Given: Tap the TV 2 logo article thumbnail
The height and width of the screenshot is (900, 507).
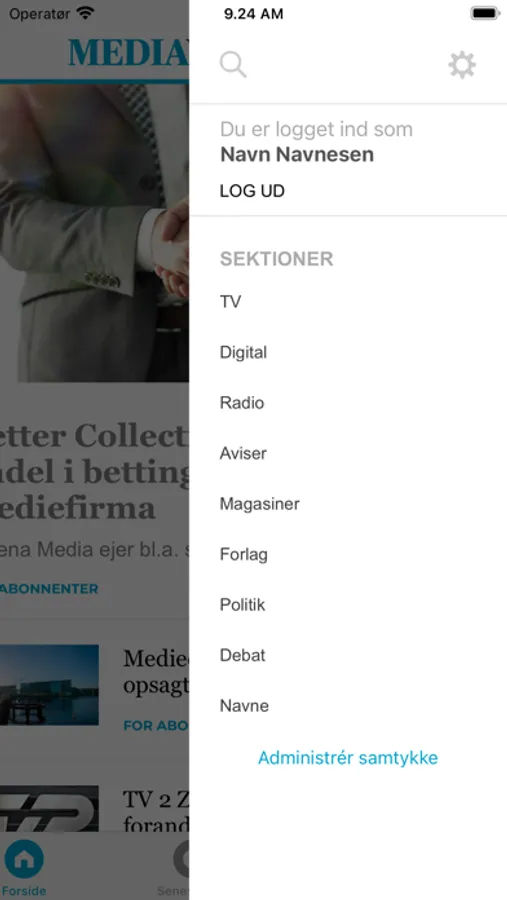Looking at the screenshot, I should coord(49,808).
